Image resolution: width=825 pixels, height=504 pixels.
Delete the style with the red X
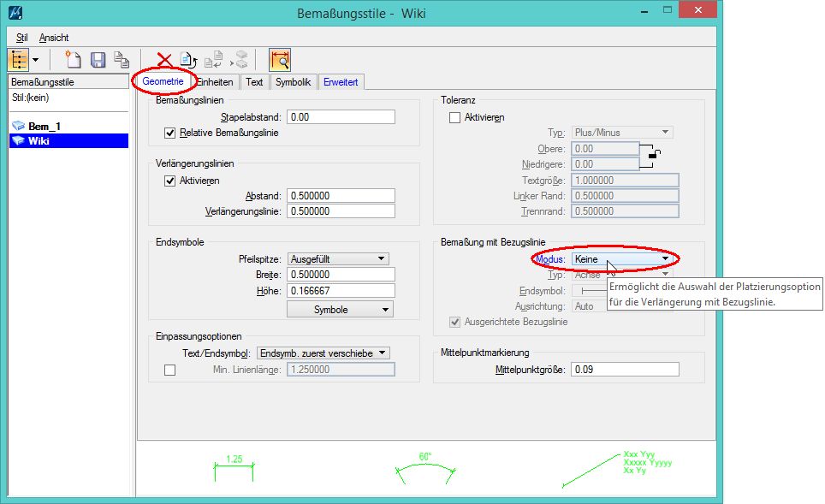click(x=164, y=60)
